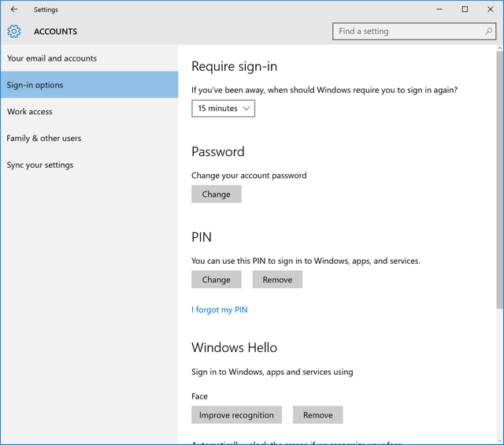
Task: Click the magnifier search icon
Action: [x=488, y=32]
